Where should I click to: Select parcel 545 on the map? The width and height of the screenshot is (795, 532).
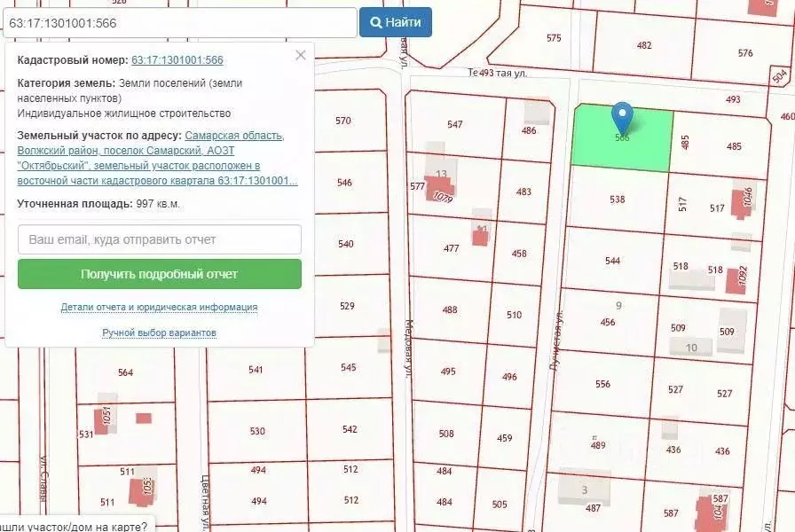pyautogui.click(x=349, y=367)
